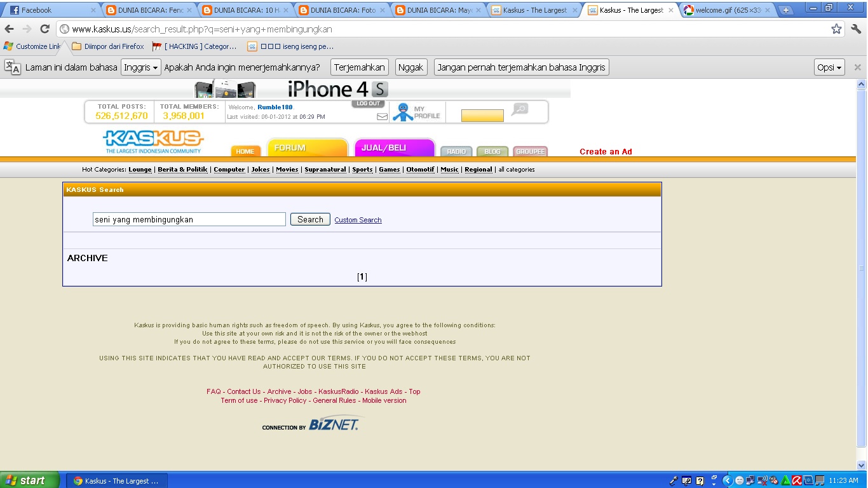
Task: Open the FORUM navigation tab
Action: (x=308, y=147)
